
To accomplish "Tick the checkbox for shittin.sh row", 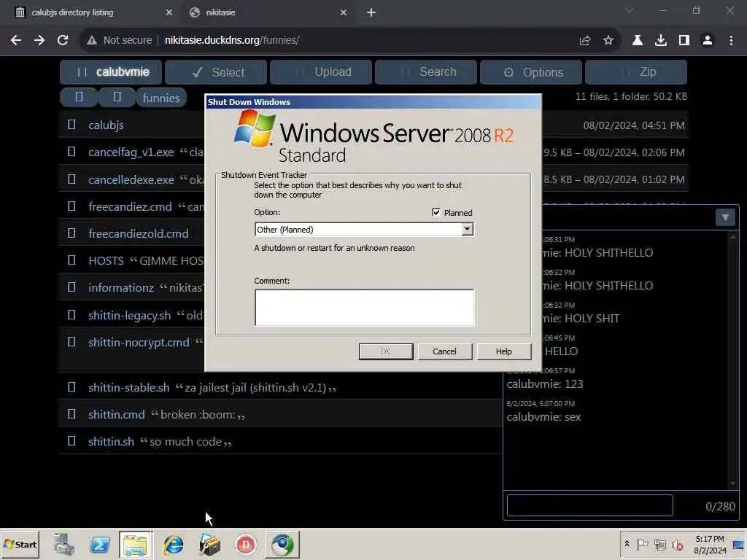I will pyautogui.click(x=71, y=441).
